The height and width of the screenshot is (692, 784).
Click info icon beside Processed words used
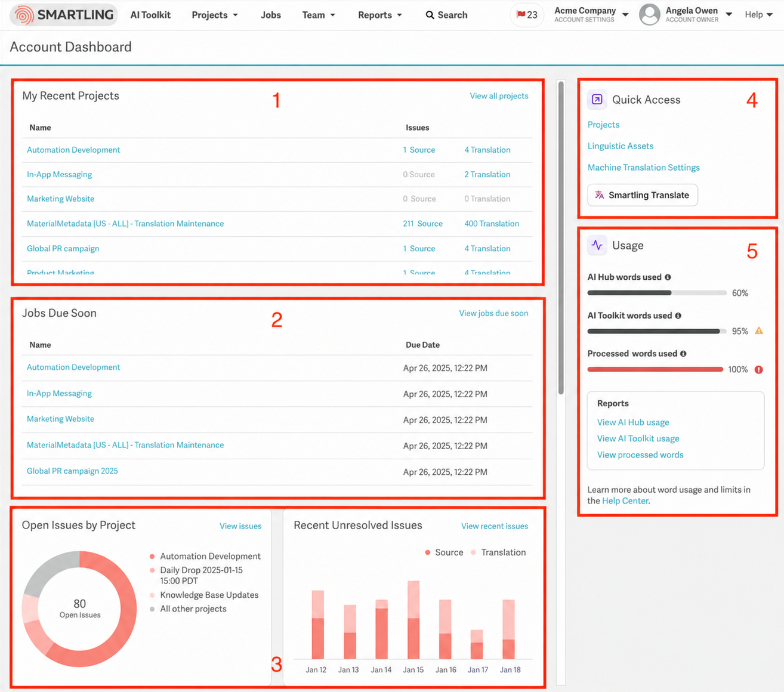point(683,354)
